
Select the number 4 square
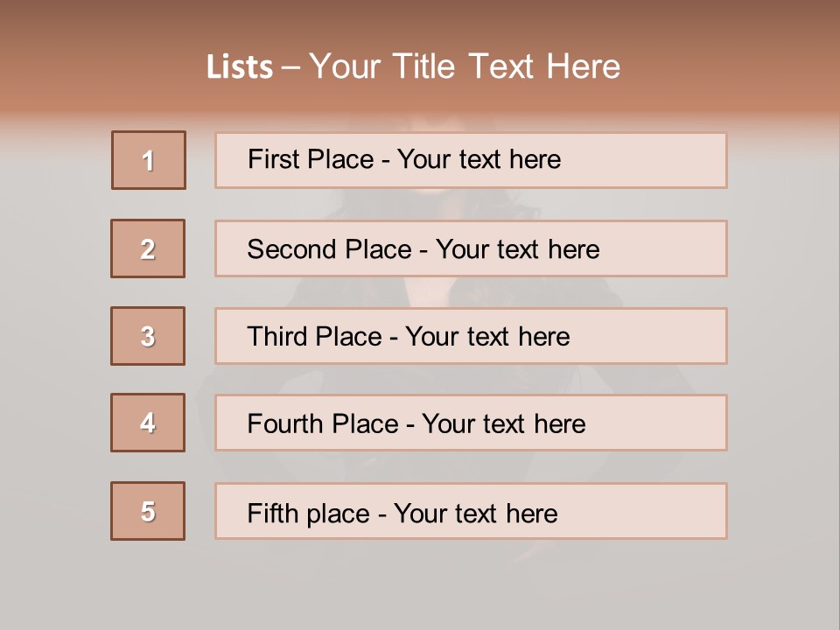pos(148,423)
